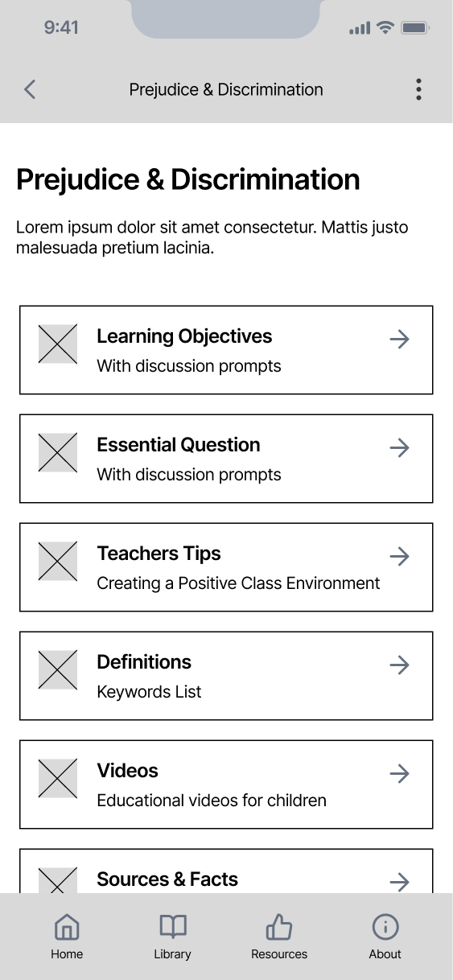
Task: Open the three-dot overflow menu
Action: click(418, 89)
